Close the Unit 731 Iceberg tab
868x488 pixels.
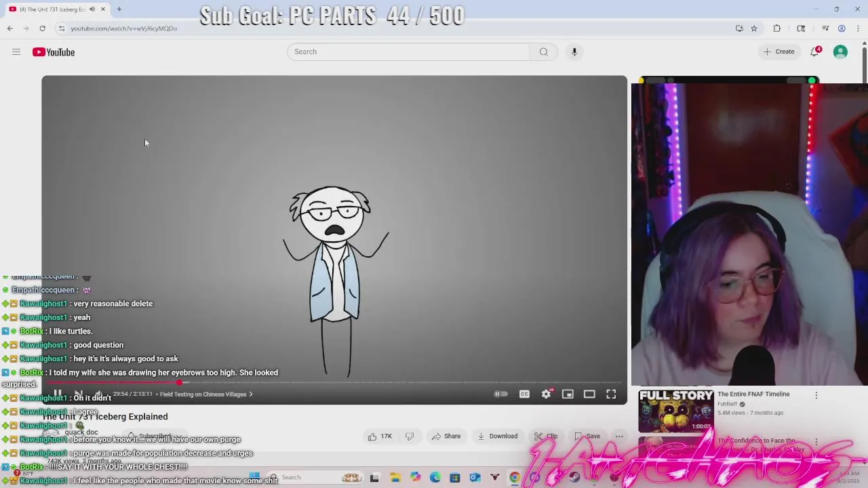[103, 9]
